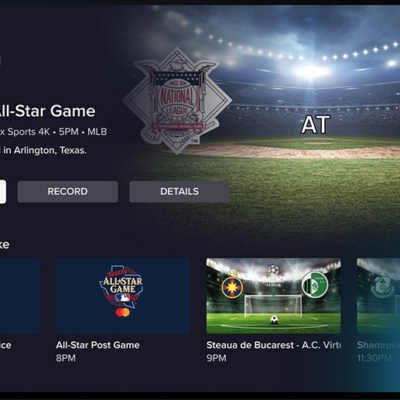Image resolution: width=400 pixels, height=400 pixels.
Task: Click the 8PM time under All-Star Post Game
Action: 66,358
